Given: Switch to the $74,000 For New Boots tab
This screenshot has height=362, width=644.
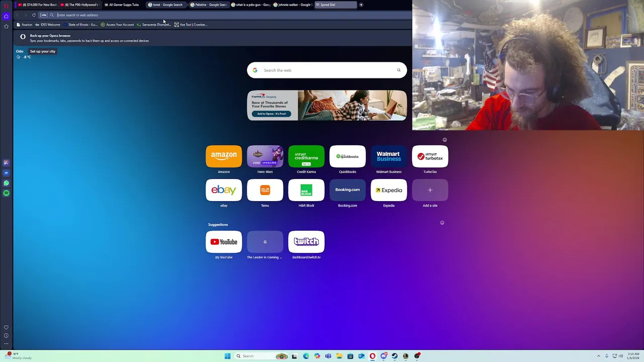Looking at the screenshot, I should click(x=37, y=5).
